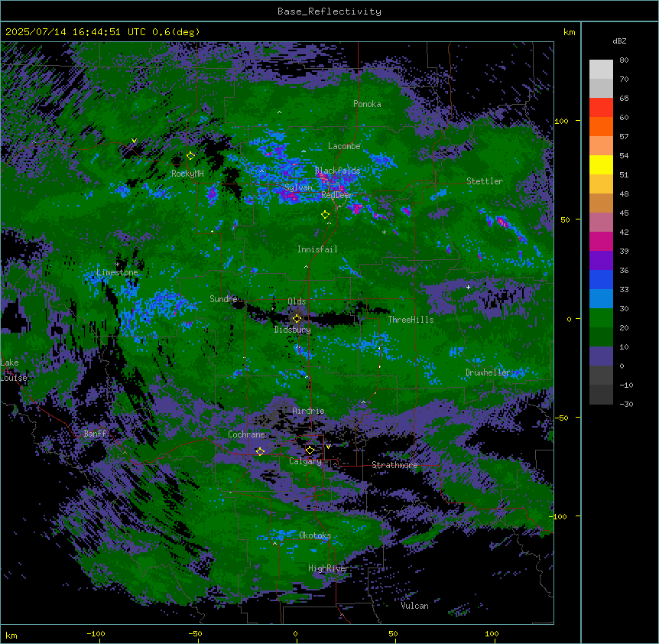
Task: Click the Ponoka city label
Action: click(367, 104)
